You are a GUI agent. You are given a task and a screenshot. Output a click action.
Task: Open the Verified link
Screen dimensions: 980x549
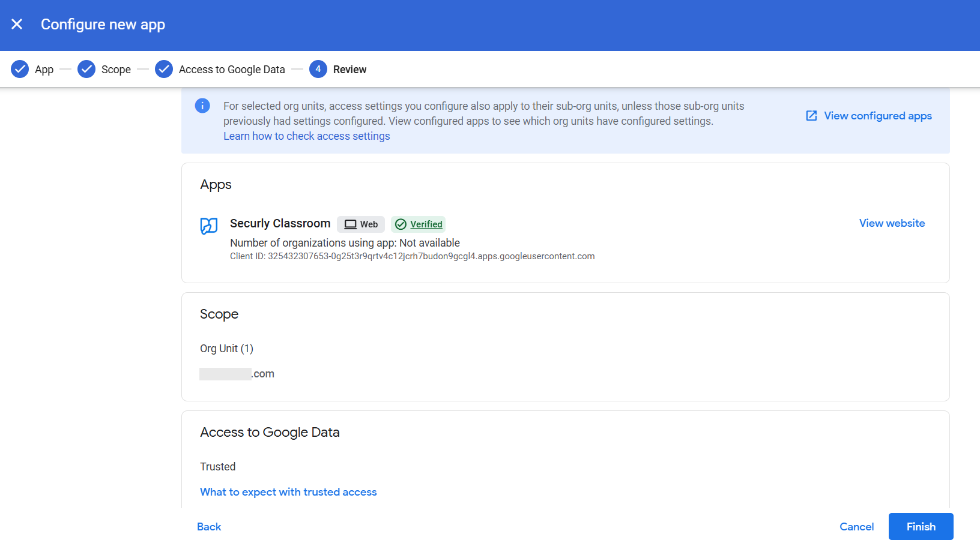[426, 224]
